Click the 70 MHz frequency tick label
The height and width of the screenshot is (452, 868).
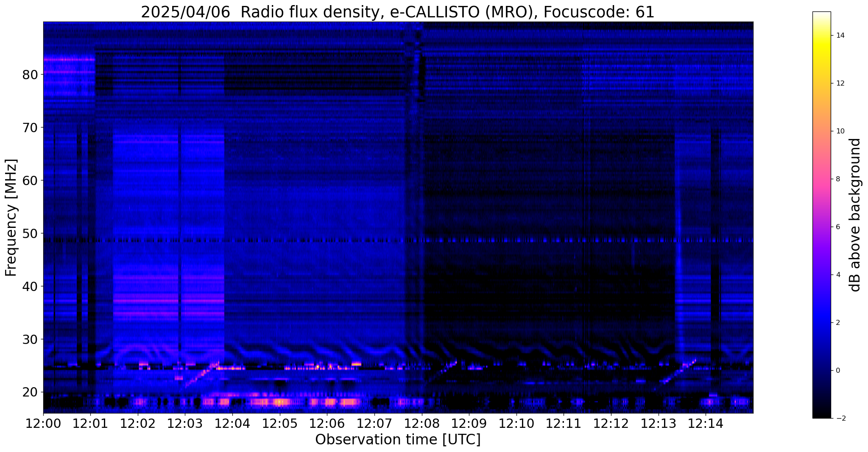coord(30,128)
